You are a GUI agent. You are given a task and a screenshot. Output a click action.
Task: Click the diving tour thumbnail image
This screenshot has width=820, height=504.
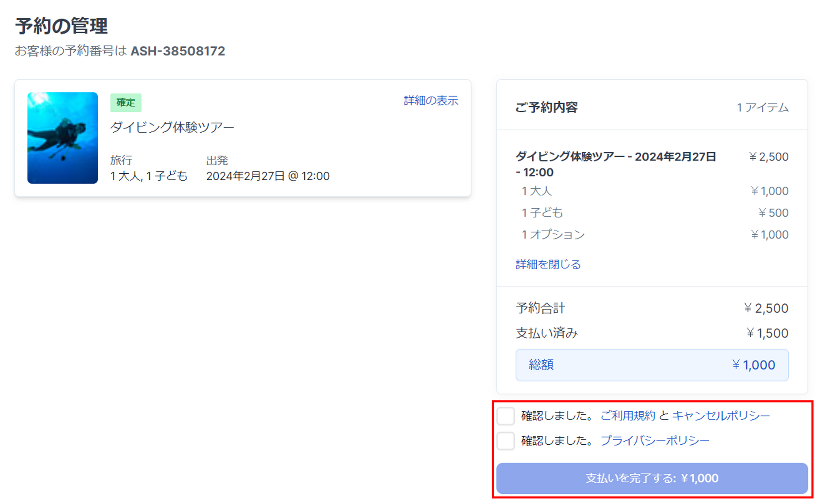63,138
